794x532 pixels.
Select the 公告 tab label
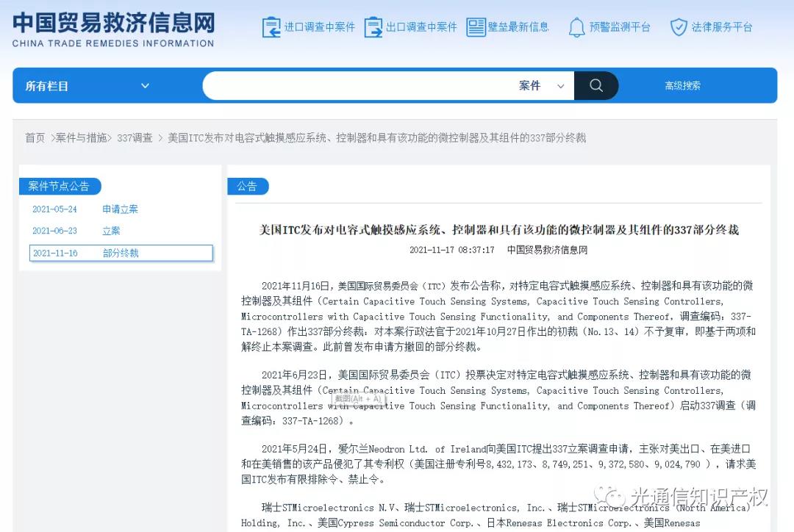pos(248,187)
